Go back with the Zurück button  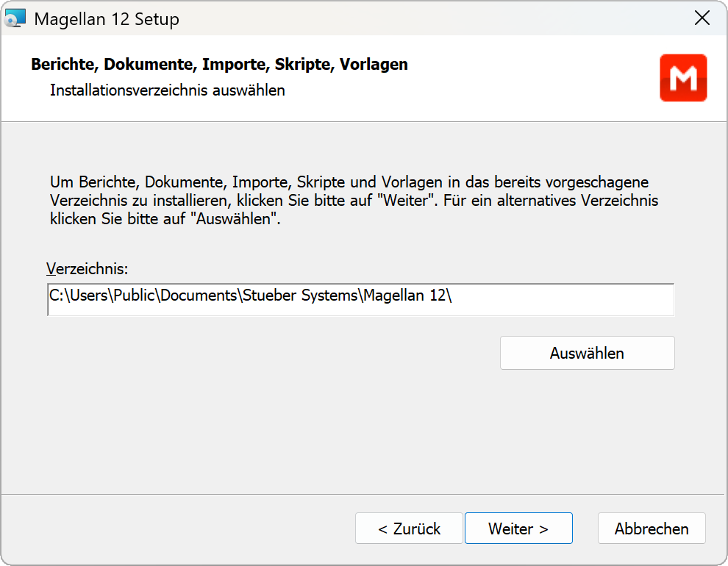(409, 528)
